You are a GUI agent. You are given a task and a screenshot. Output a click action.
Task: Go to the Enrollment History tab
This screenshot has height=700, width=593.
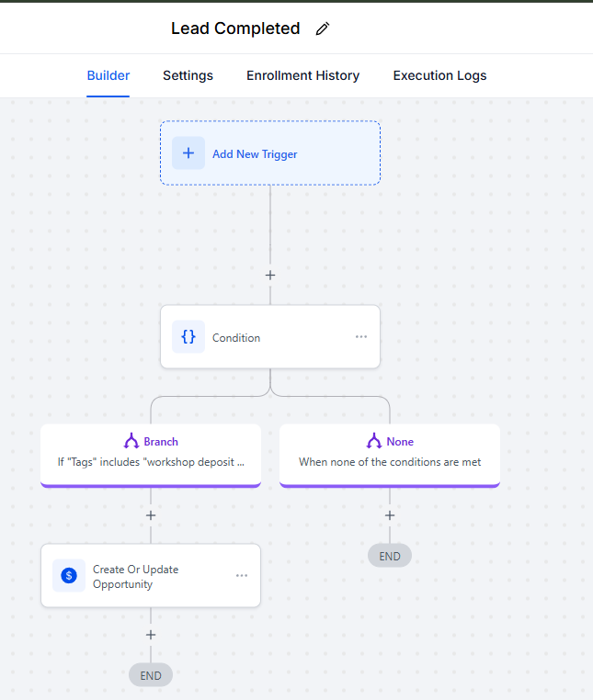(303, 75)
